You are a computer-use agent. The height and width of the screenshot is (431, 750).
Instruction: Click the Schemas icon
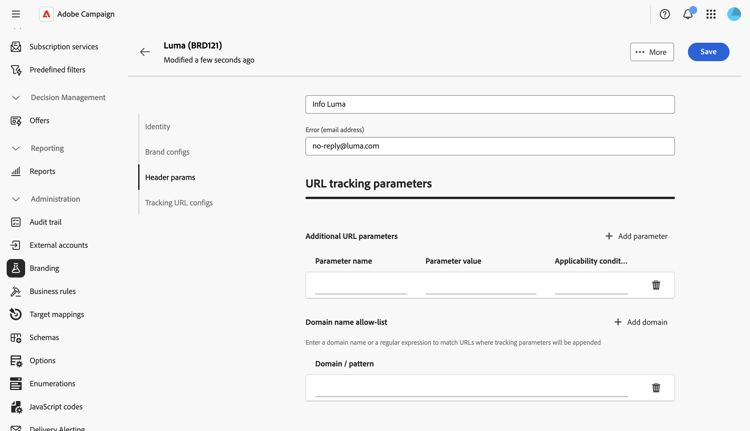16,338
